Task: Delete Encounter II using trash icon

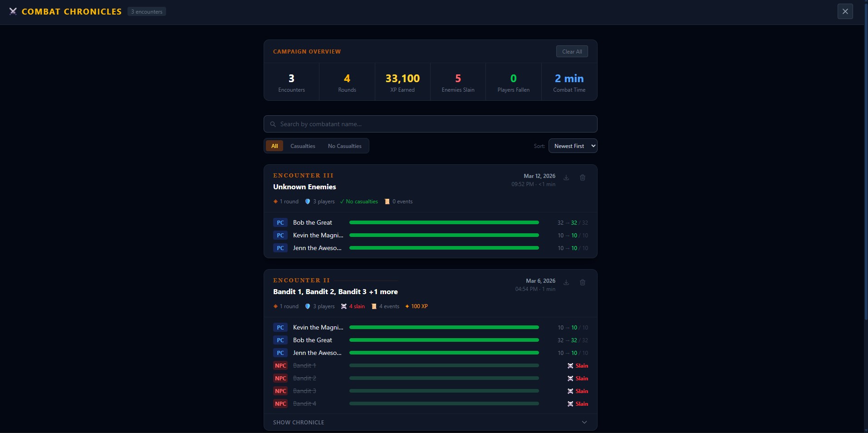Action: (583, 282)
